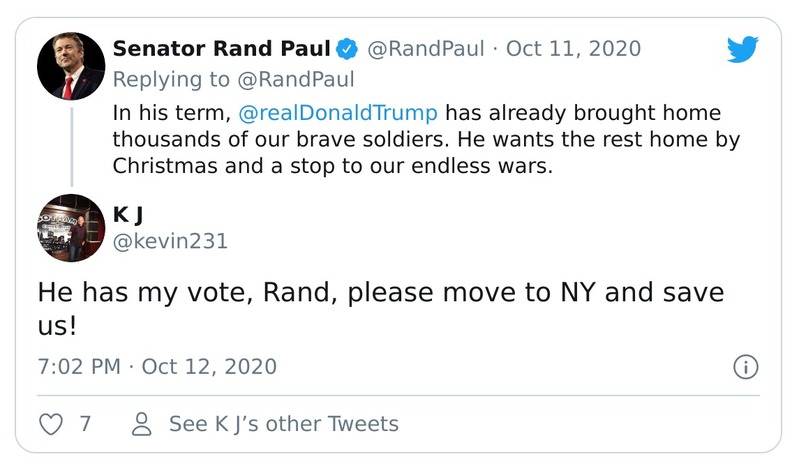Image resolution: width=799 pixels, height=475 pixels.
Task: Open K J's profile avatar
Action: pos(71,228)
